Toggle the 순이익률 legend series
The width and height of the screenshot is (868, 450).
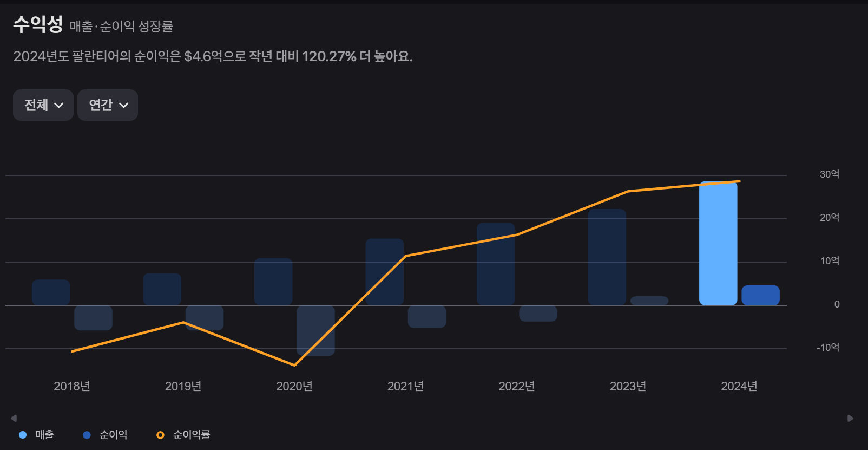(x=183, y=434)
